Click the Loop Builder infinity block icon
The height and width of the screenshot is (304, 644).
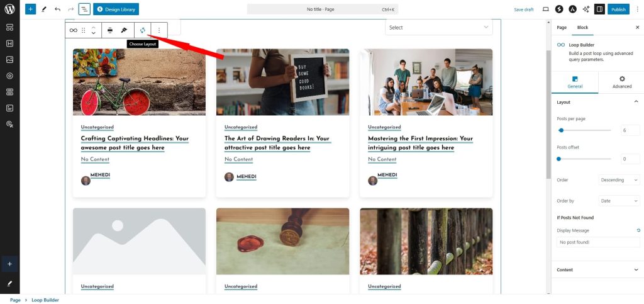tap(74, 30)
